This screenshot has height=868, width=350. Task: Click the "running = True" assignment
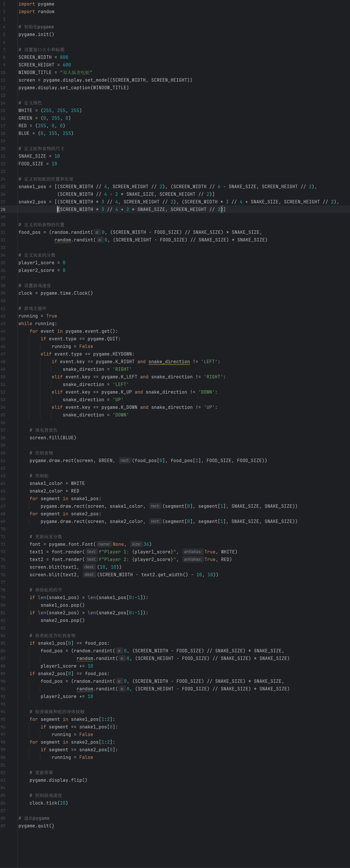(38, 316)
